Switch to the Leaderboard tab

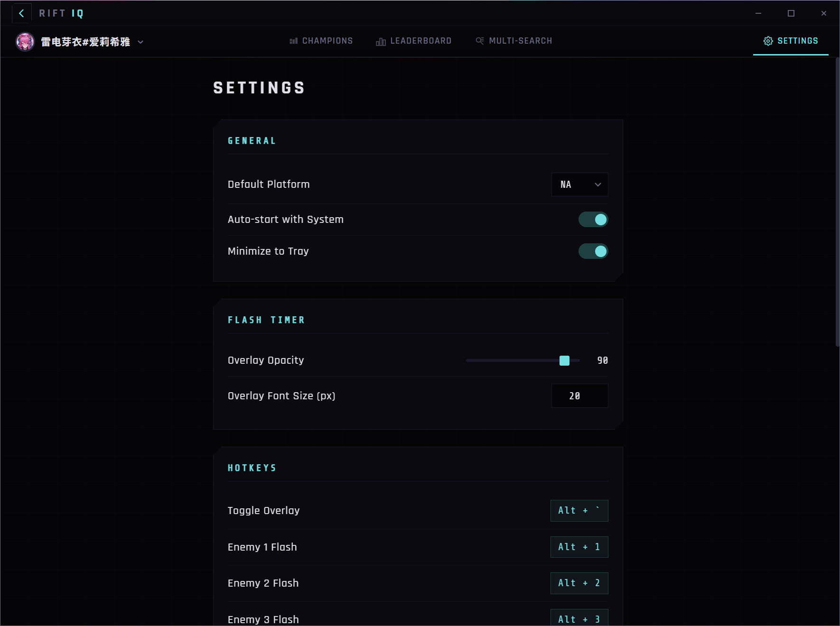coord(420,41)
